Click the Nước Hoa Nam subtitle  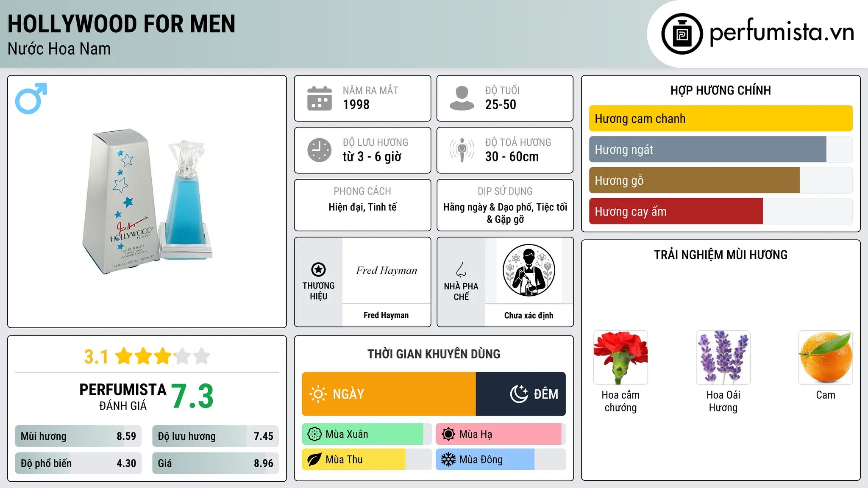tap(59, 49)
